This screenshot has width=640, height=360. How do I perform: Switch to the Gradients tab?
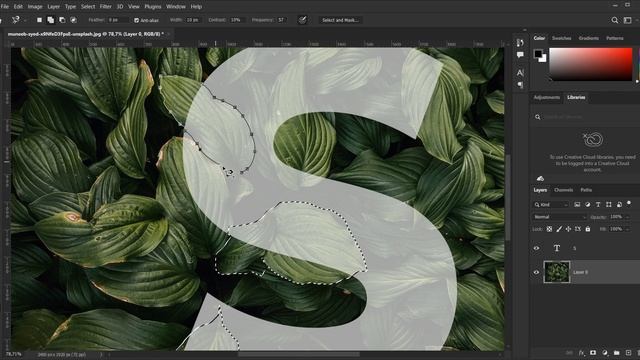pyautogui.click(x=589, y=38)
